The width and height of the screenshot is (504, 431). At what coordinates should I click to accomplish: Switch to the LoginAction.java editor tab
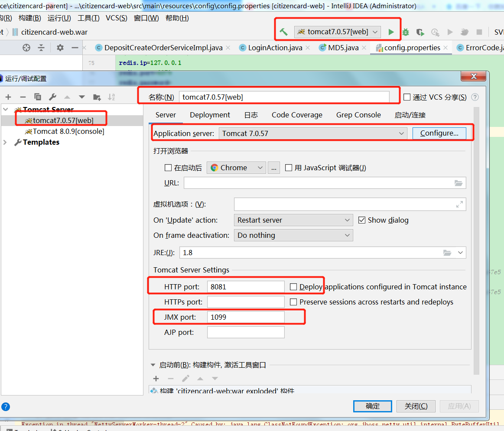click(x=275, y=48)
